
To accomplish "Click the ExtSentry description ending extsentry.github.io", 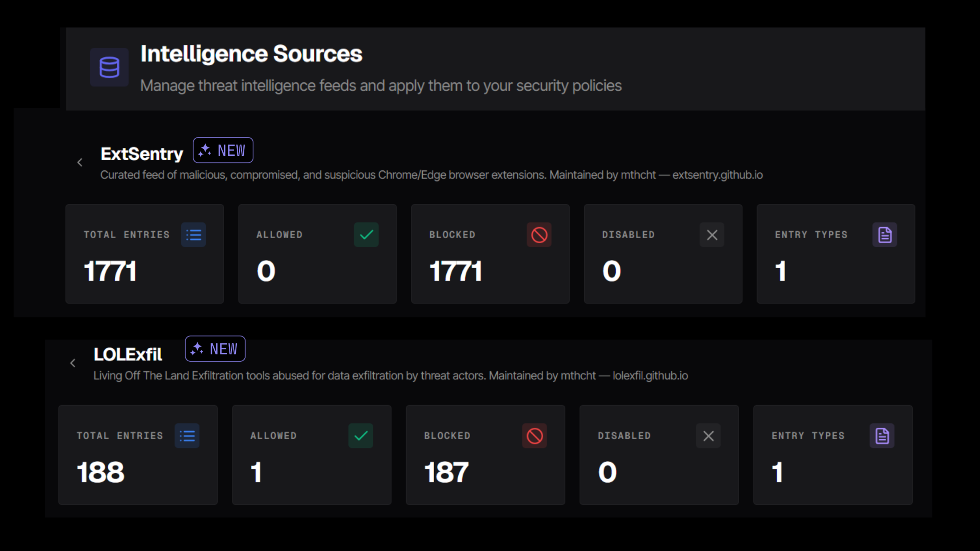I will 431,175.
